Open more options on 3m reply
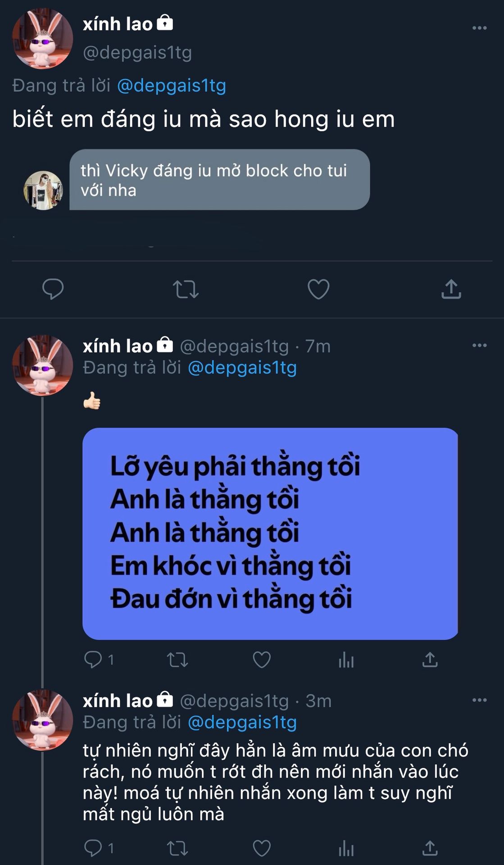 pos(479,700)
